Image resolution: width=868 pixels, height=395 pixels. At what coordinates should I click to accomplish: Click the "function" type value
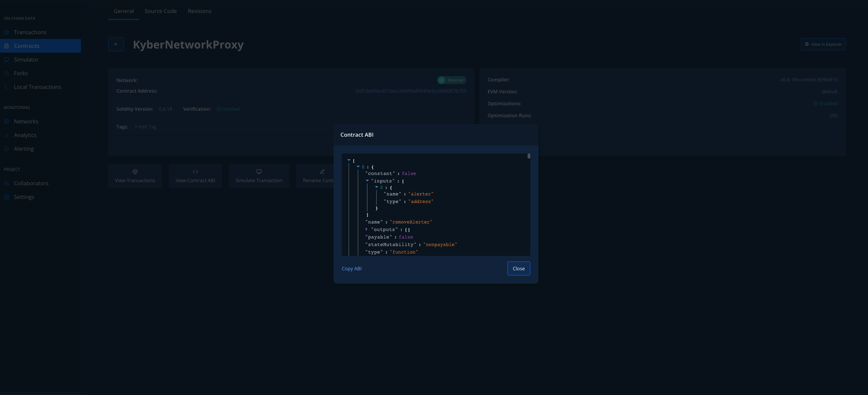point(404,252)
